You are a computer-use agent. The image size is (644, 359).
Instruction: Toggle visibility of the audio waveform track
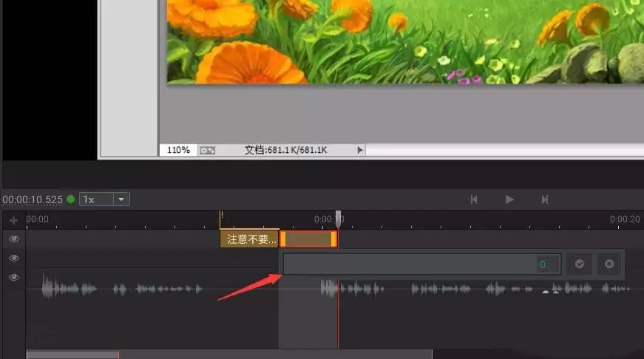[x=14, y=277]
